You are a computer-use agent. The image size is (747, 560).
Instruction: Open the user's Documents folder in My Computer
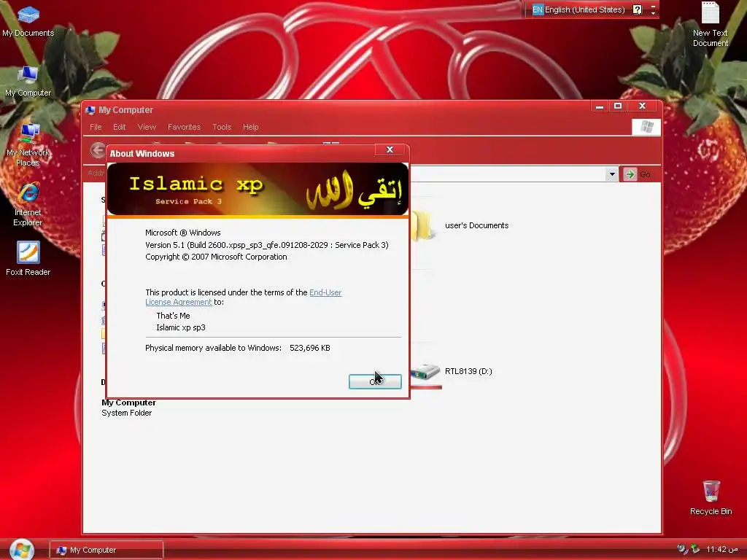(x=461, y=226)
